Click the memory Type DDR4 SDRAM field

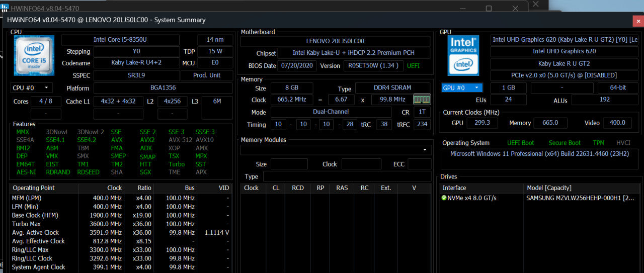(392, 88)
